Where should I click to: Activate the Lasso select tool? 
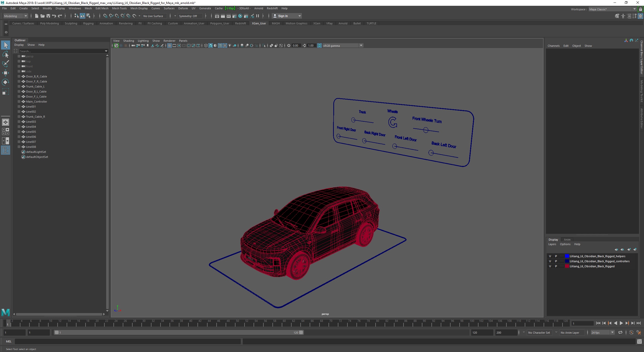tap(6, 54)
